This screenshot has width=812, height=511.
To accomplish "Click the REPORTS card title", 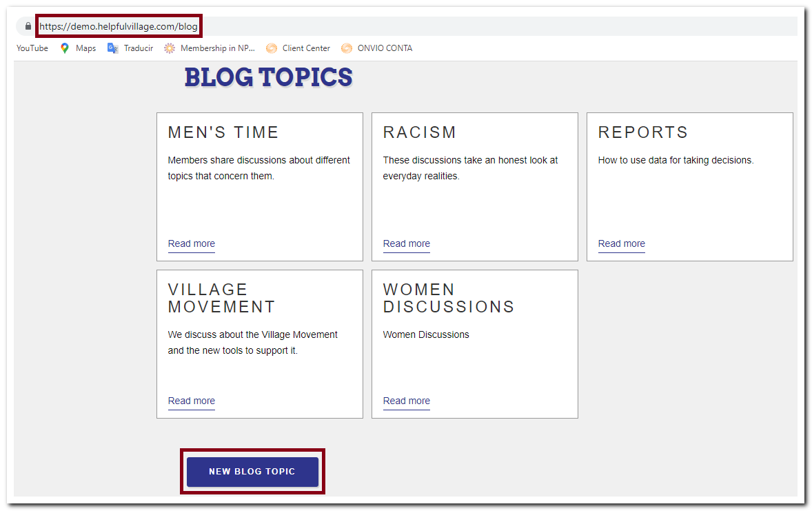I will click(x=643, y=132).
